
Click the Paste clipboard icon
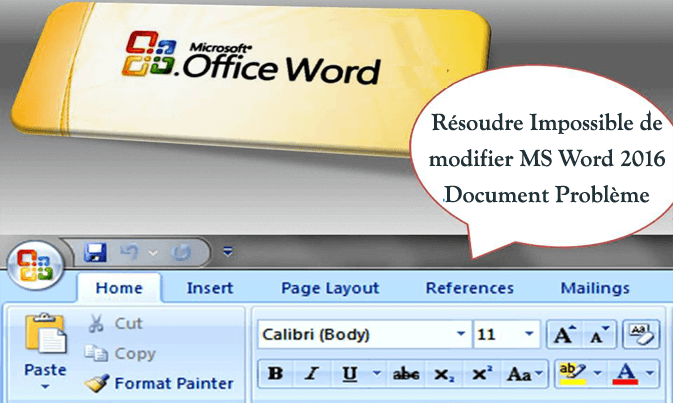click(45, 333)
